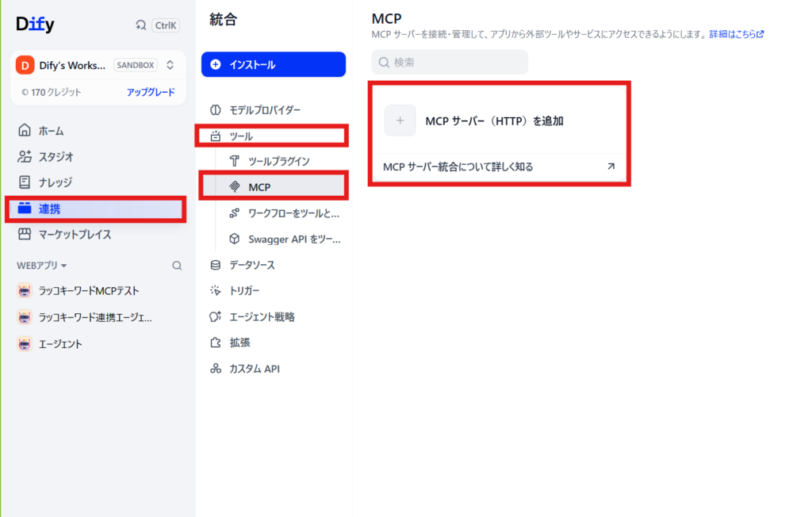Click the ツール toolbox icon
Screen dimensions: 812x517
coord(216,136)
